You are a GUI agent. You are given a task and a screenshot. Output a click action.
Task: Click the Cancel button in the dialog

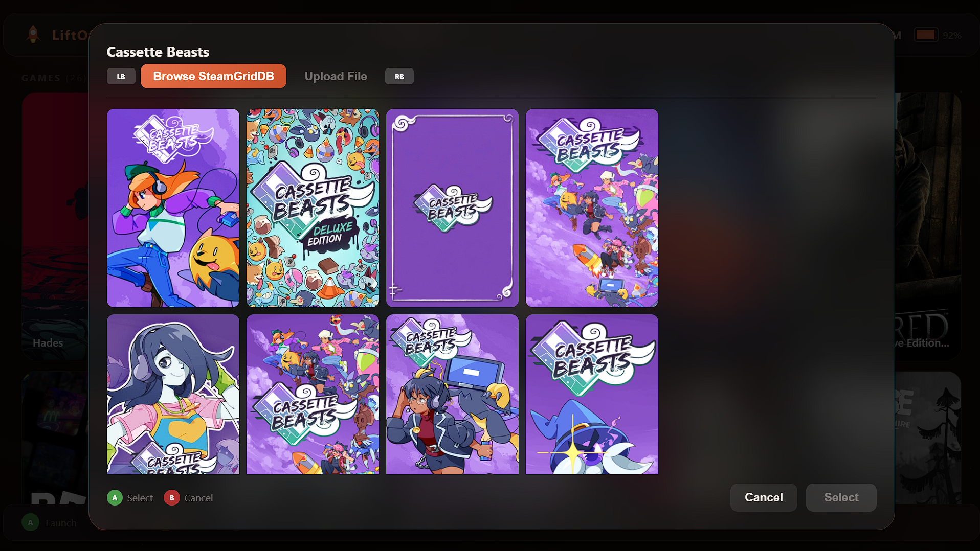[764, 497]
